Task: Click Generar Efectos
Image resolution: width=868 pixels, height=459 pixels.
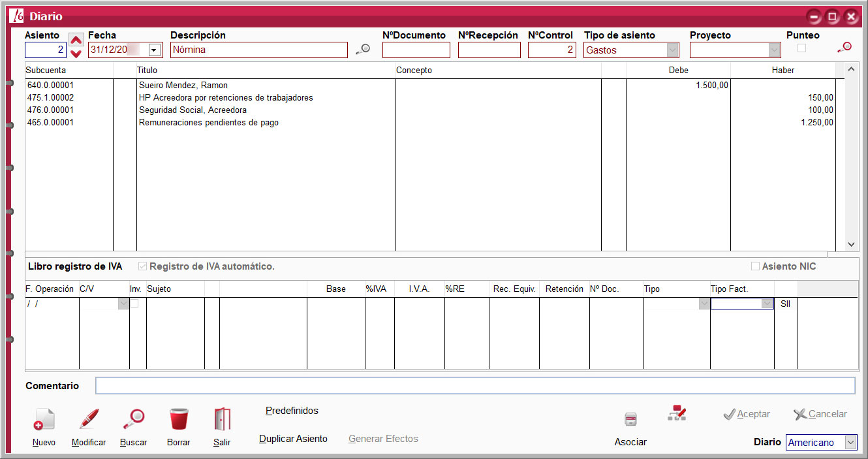Action: [383, 439]
